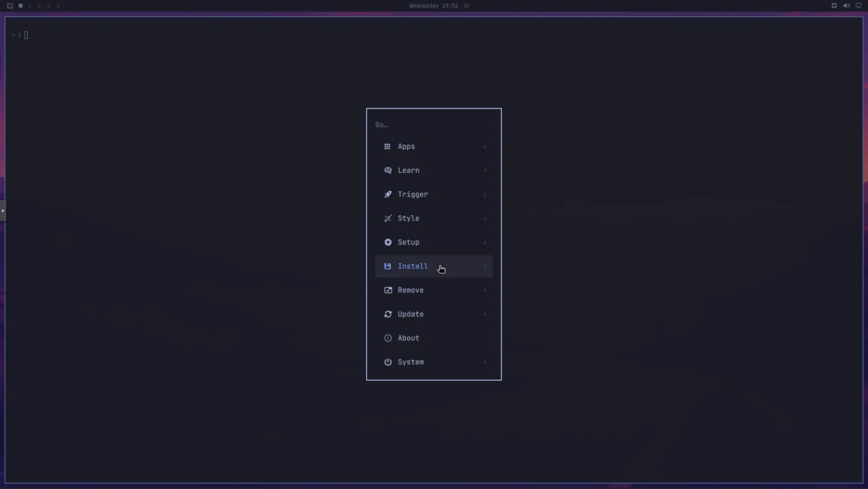Screen dimensions: 868x489
Task: Open the About entry
Action: point(434,338)
